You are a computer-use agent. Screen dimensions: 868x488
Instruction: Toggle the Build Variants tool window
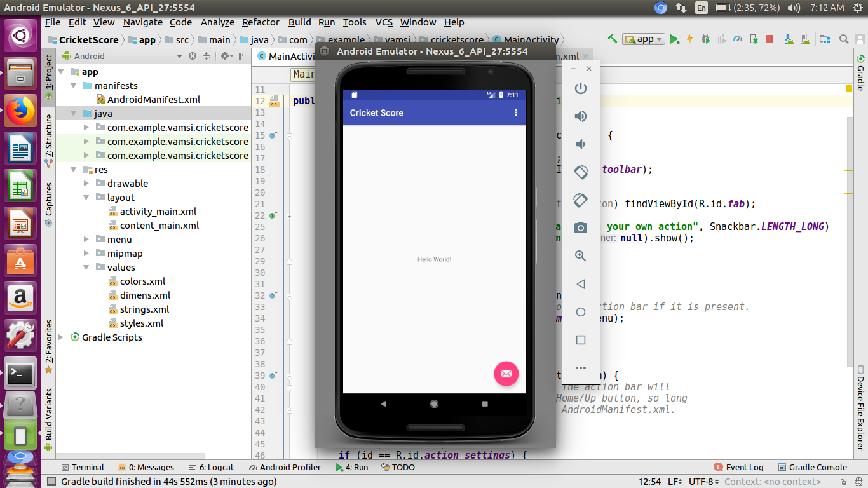[49, 419]
